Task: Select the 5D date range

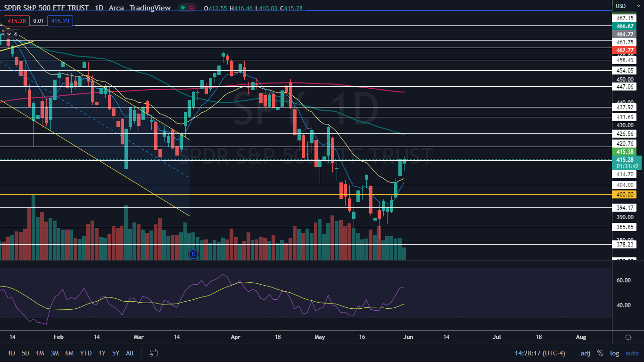Action: pos(25,353)
